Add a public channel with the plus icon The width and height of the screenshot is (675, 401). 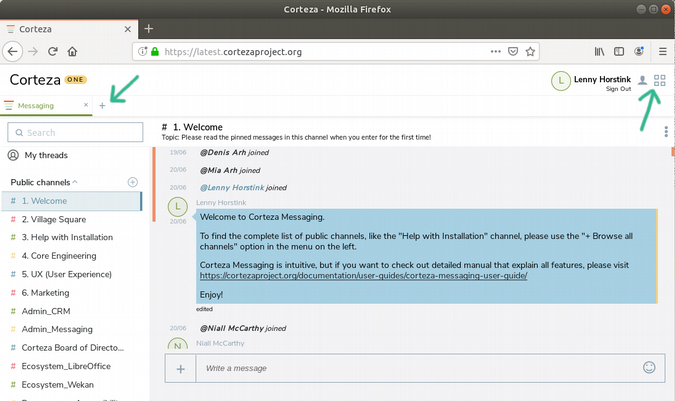133,182
